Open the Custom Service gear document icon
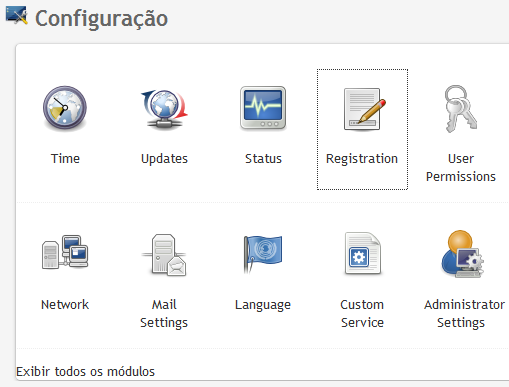Viewport: 509px width, 387px height. (x=363, y=253)
